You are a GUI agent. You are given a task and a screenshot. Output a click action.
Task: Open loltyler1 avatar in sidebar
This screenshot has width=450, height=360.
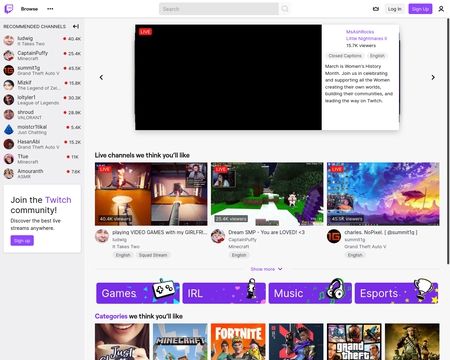(9, 99)
